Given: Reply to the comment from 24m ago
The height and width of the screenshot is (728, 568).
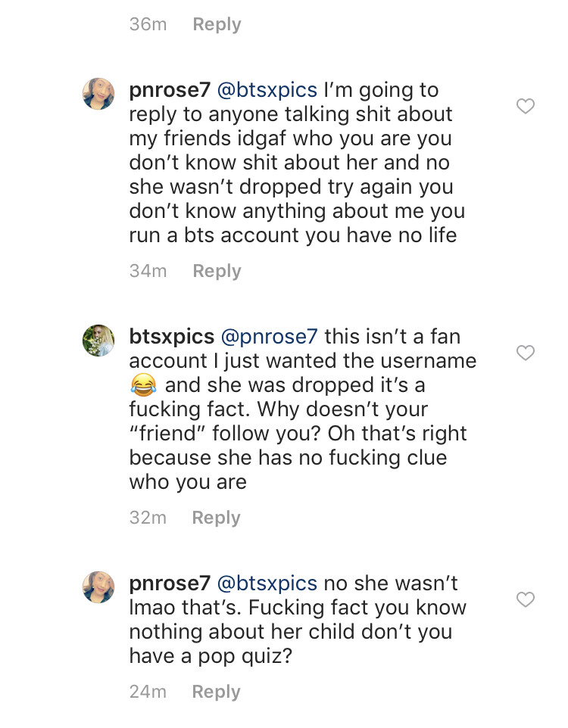Looking at the screenshot, I should (216, 692).
